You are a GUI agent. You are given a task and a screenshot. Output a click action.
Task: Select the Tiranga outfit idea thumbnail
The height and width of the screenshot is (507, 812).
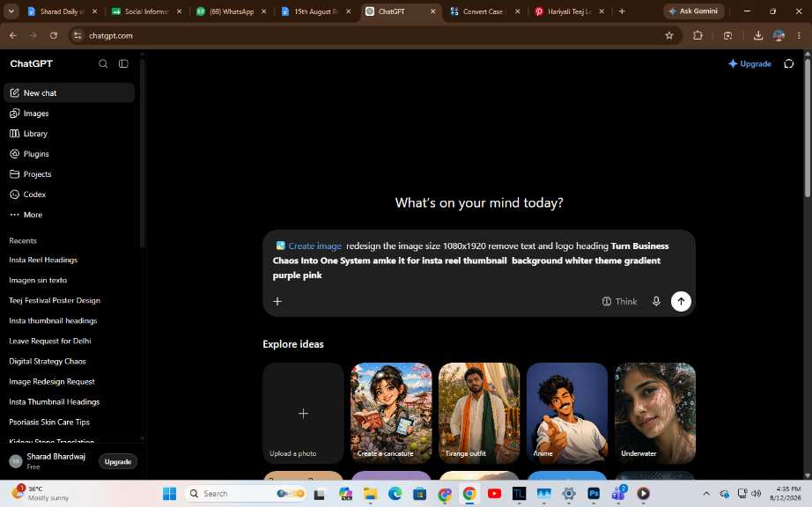pos(478,413)
